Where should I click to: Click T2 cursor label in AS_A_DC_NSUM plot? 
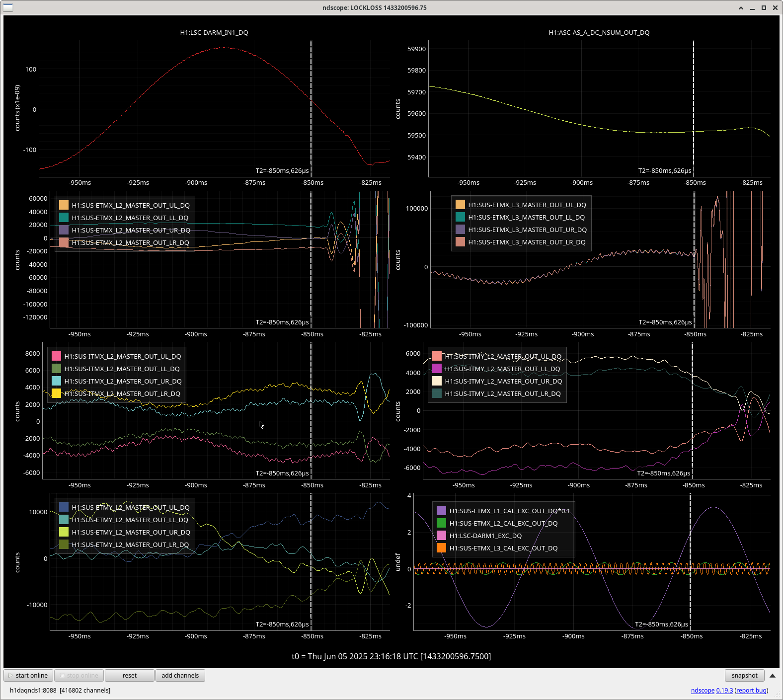coord(665,171)
